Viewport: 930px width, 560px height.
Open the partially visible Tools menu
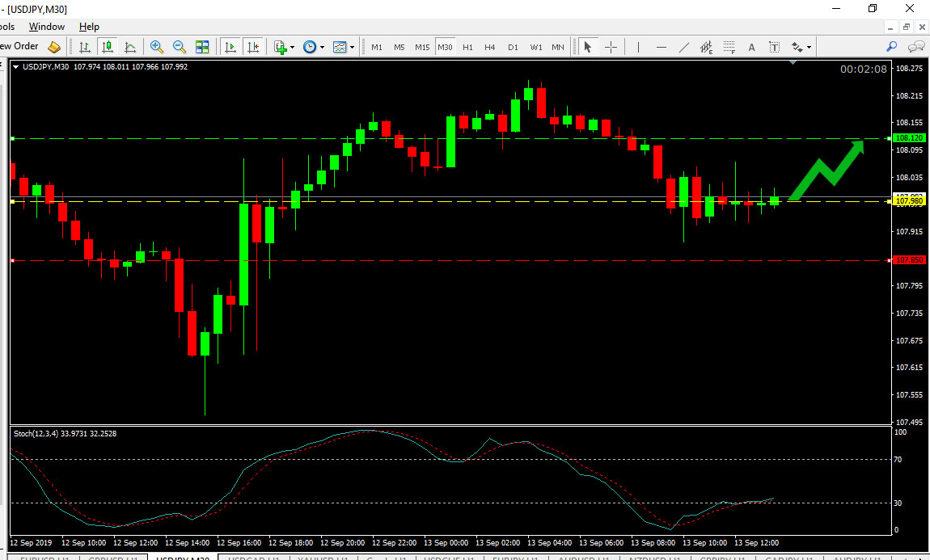pos(8,27)
